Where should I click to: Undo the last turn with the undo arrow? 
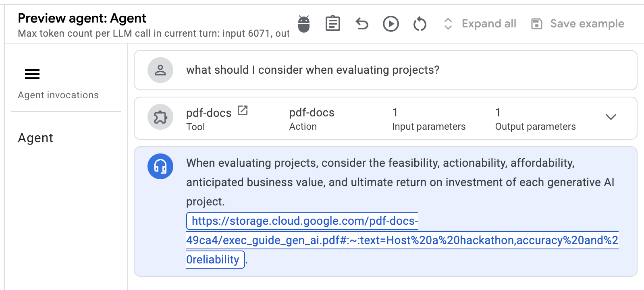pyautogui.click(x=362, y=24)
